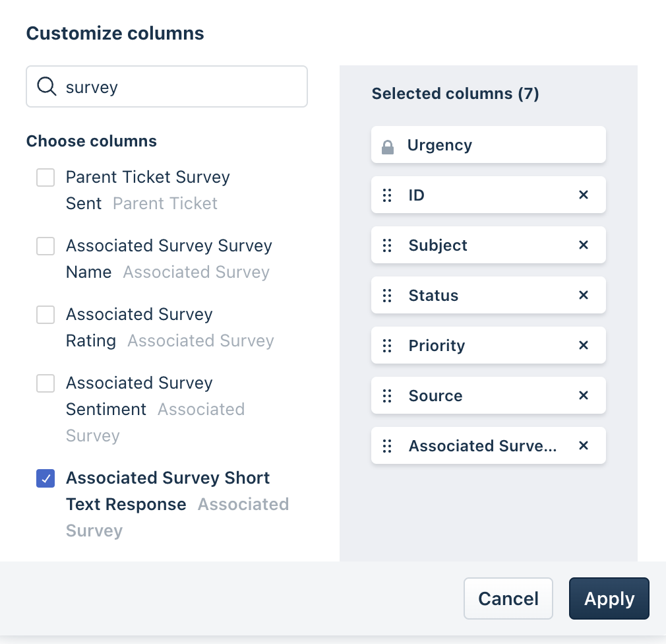Remove the Source column

coord(583,395)
